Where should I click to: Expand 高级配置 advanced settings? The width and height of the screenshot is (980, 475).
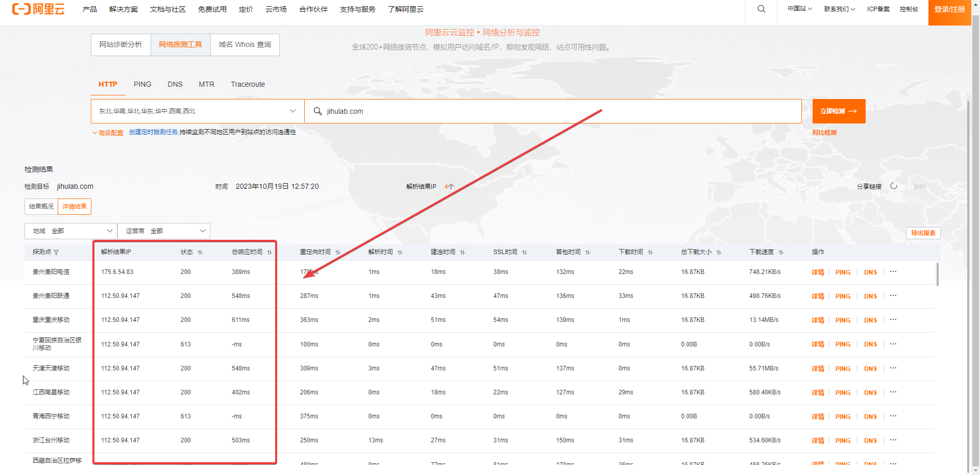[x=108, y=133]
